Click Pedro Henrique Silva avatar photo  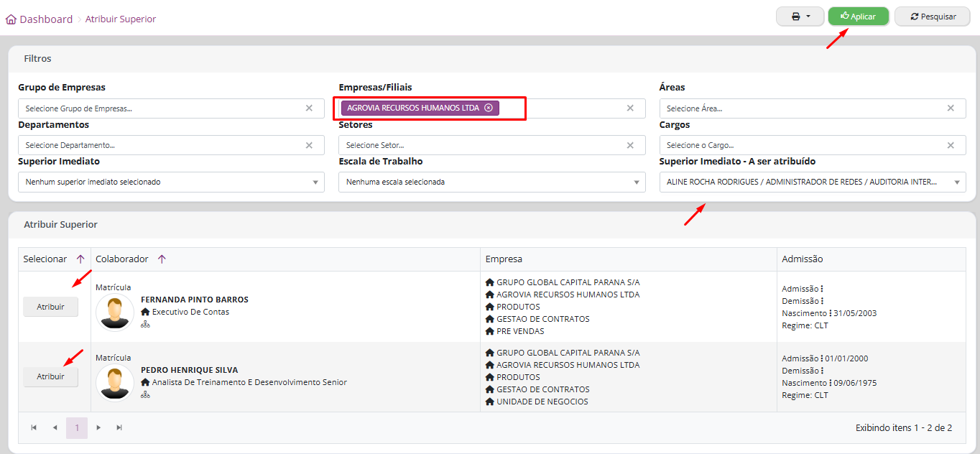pos(115,383)
